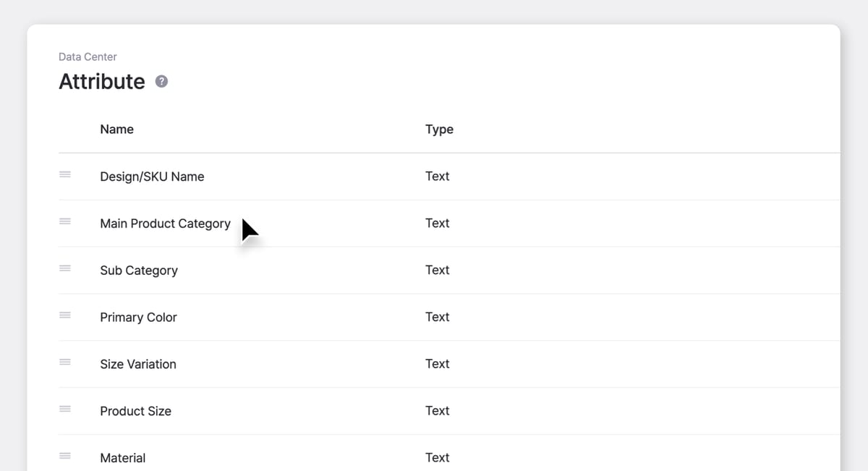Click the drag handle beside Material
The width and height of the screenshot is (868, 471).
point(64,457)
